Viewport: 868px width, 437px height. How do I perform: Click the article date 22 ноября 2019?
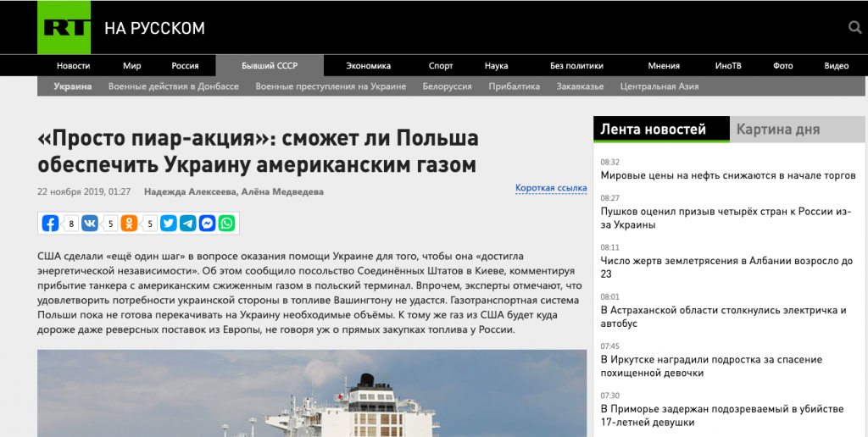click(x=84, y=192)
